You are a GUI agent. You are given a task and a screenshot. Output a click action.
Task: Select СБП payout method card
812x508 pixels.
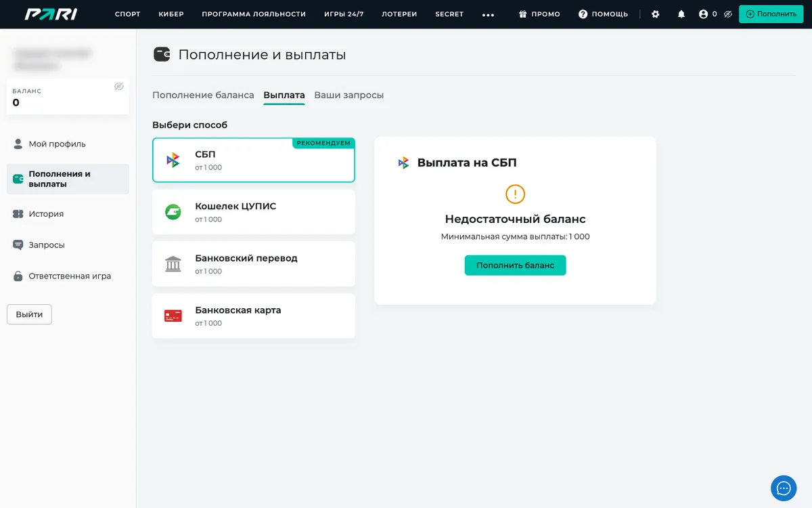pos(254,161)
